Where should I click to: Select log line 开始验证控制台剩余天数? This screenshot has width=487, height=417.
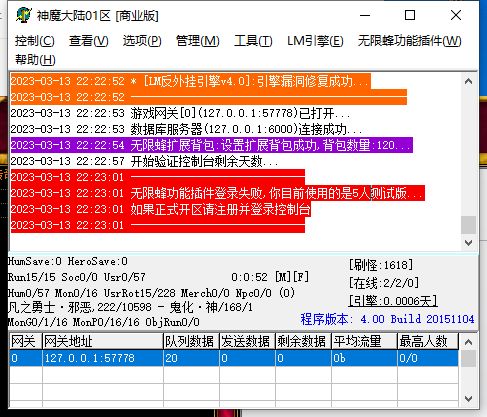[144, 161]
